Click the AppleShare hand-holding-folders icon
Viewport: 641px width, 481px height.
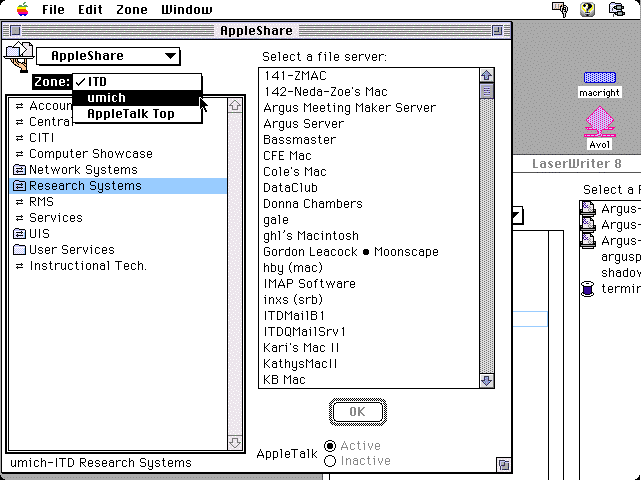(18, 57)
